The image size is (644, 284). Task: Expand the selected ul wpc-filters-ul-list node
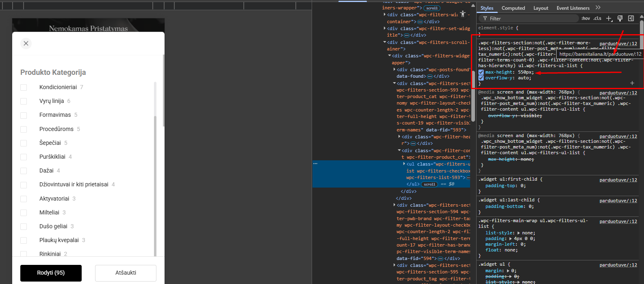404,164
